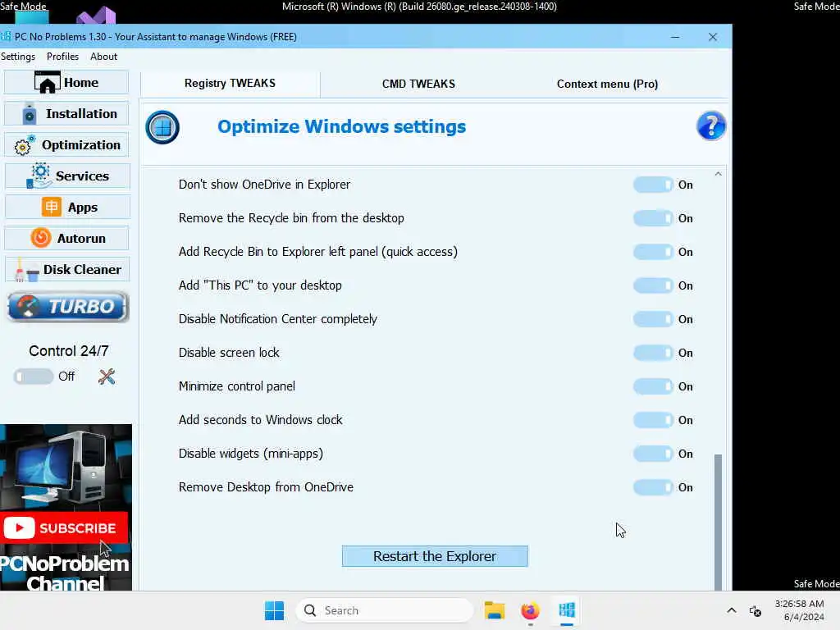This screenshot has height=630, width=840.
Task: Open Firefox from taskbar
Action: 531,610
